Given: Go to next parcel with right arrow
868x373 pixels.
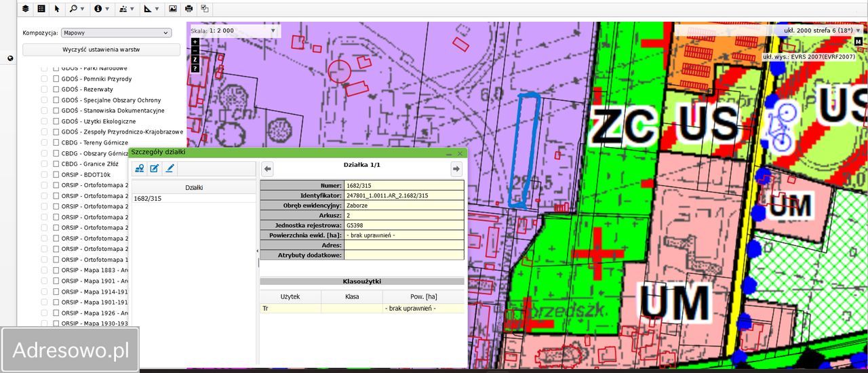Looking at the screenshot, I should (456, 169).
